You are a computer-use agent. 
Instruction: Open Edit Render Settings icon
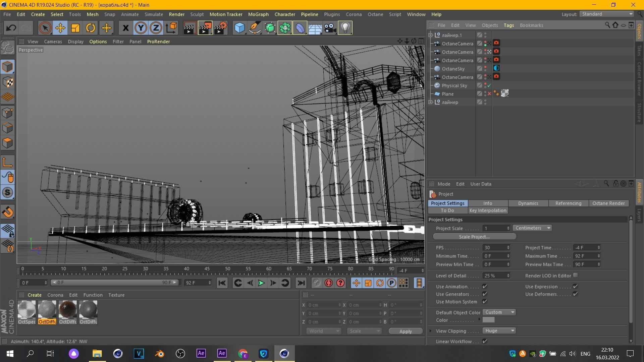(x=220, y=28)
